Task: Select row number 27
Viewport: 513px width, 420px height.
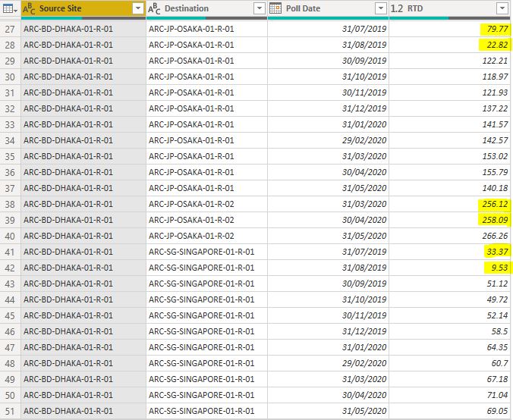Action: point(10,29)
